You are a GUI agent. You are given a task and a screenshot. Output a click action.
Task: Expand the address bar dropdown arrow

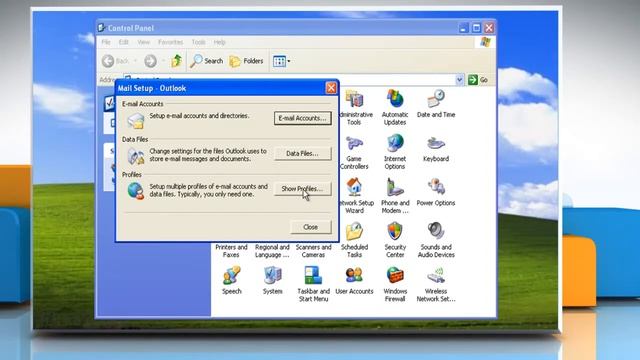[x=460, y=80]
